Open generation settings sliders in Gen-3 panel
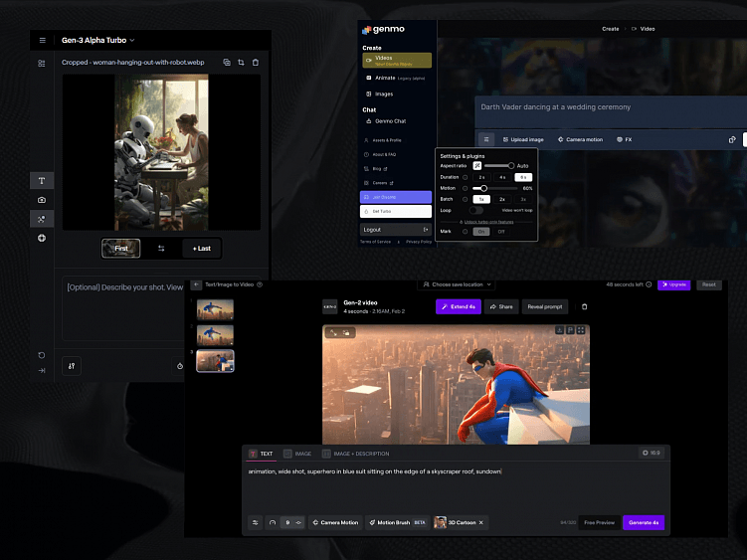747x560 pixels. [72, 366]
